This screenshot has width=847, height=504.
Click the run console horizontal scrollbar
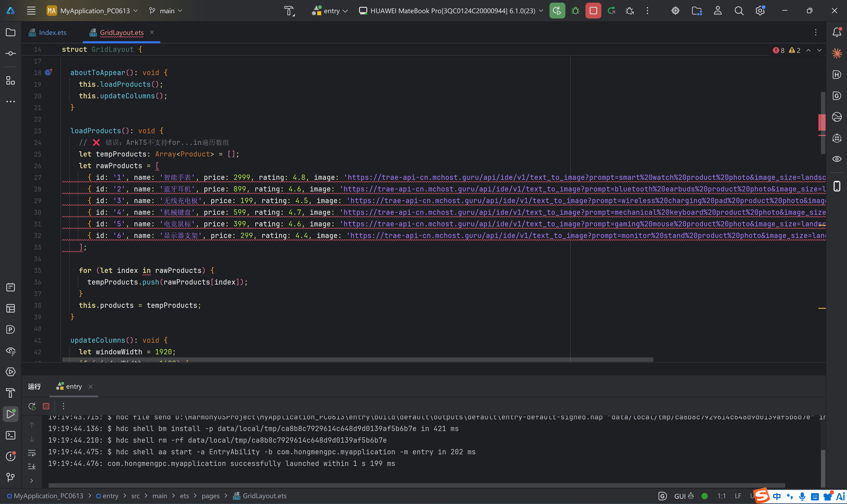(417, 485)
